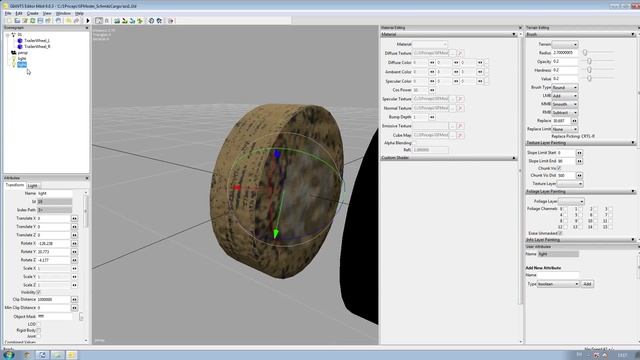This screenshot has height=360, width=640.
Task: Click the brush Opacity slider handle
Action: tap(589, 61)
